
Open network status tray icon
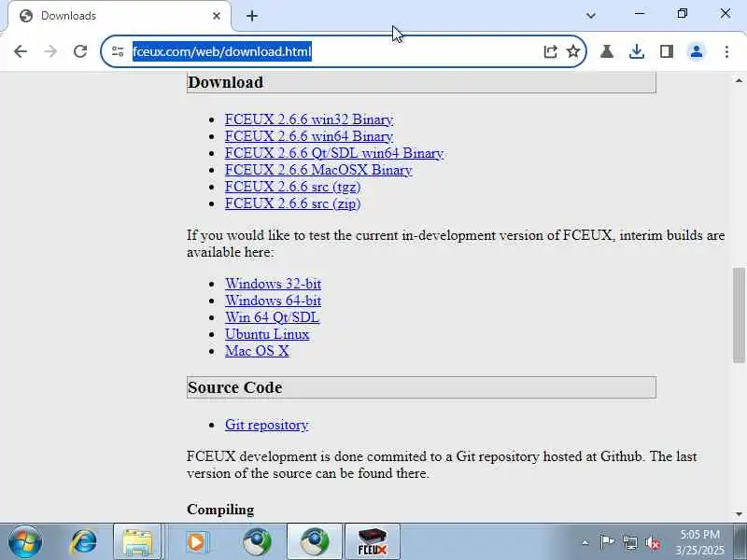[x=629, y=542]
